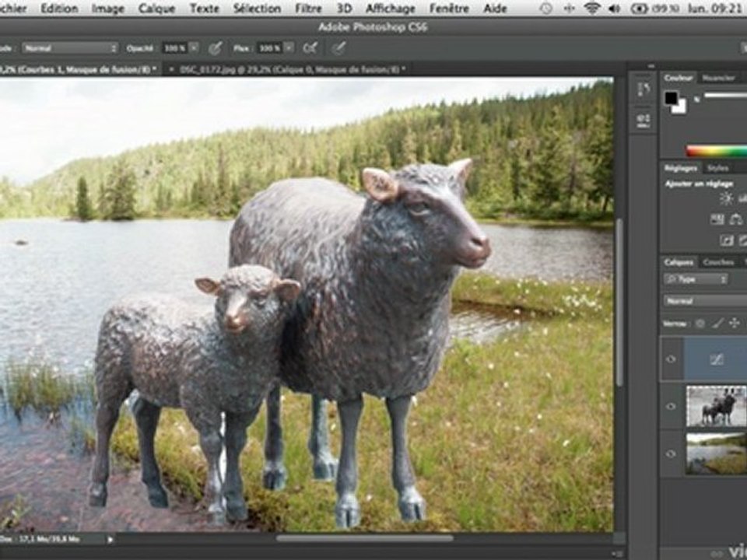
Task: Click the volume icon in menu bar
Action: pos(614,9)
